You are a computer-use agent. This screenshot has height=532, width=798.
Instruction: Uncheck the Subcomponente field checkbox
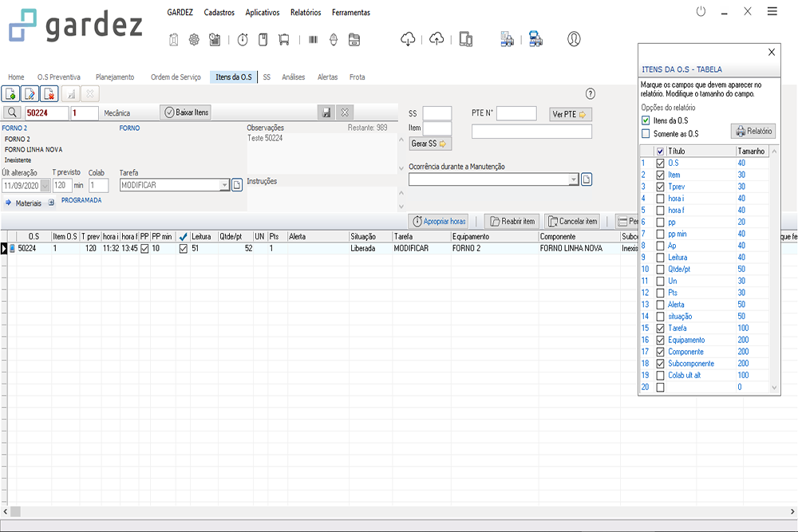coord(660,364)
